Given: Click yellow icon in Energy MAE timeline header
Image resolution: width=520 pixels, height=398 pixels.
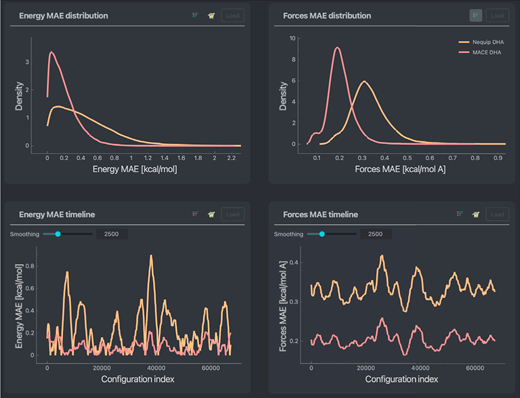Looking at the screenshot, I should pyautogui.click(x=211, y=214).
